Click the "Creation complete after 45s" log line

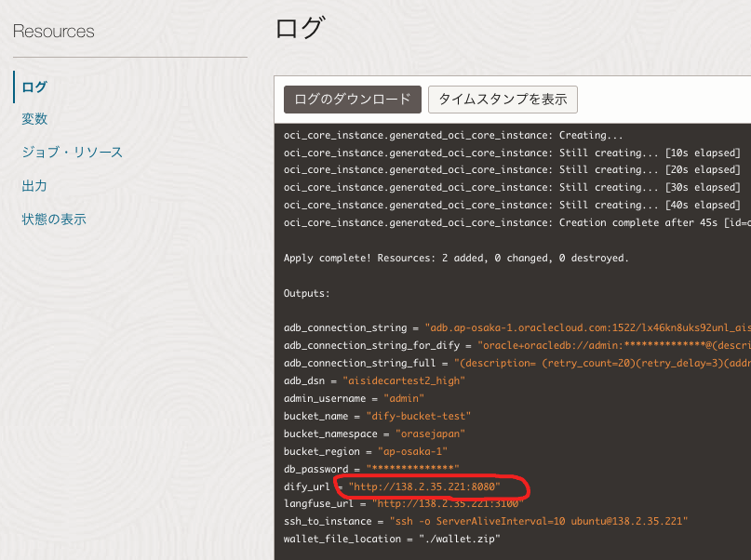[x=517, y=222]
